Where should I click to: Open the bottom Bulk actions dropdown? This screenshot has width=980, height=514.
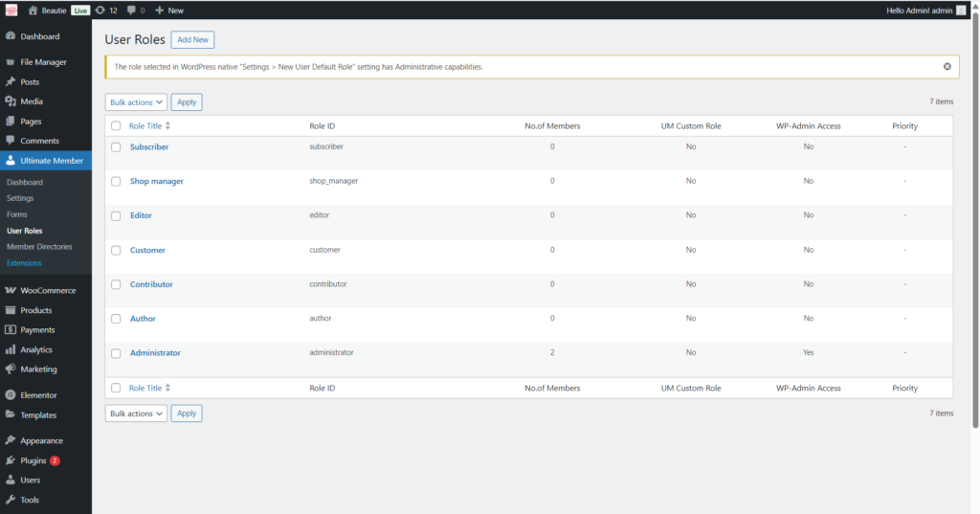point(136,413)
